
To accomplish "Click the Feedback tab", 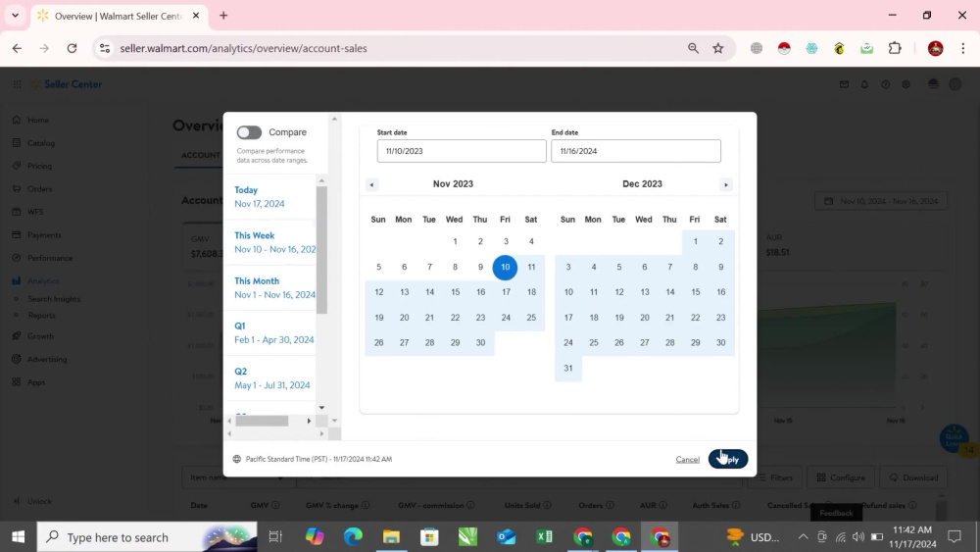I will (836, 513).
